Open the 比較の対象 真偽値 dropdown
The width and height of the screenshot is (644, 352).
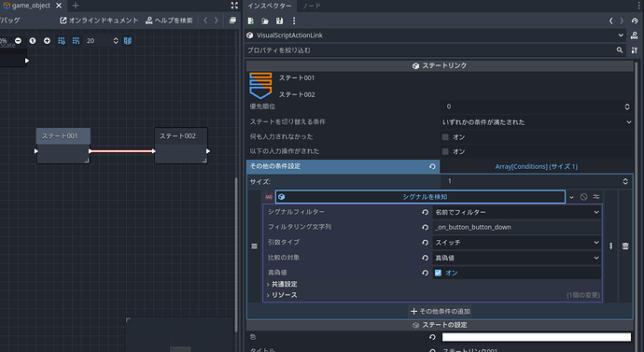pos(517,258)
